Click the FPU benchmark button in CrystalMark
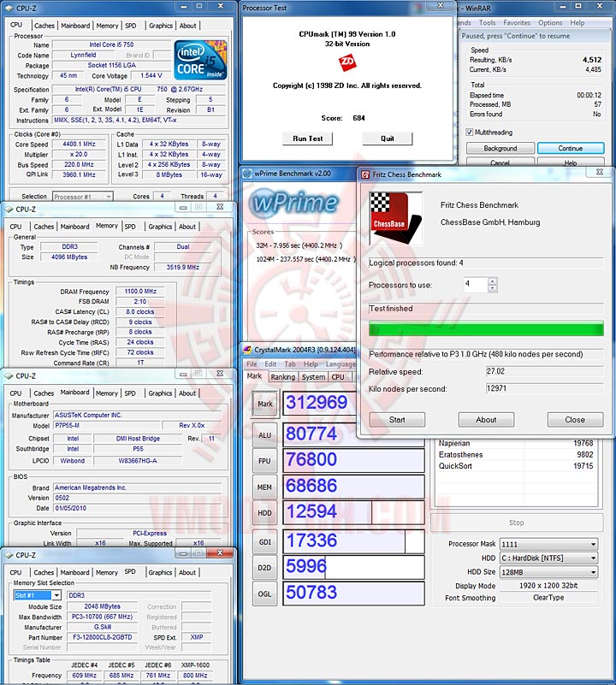Screen dimensions: 616x685 tap(264, 461)
